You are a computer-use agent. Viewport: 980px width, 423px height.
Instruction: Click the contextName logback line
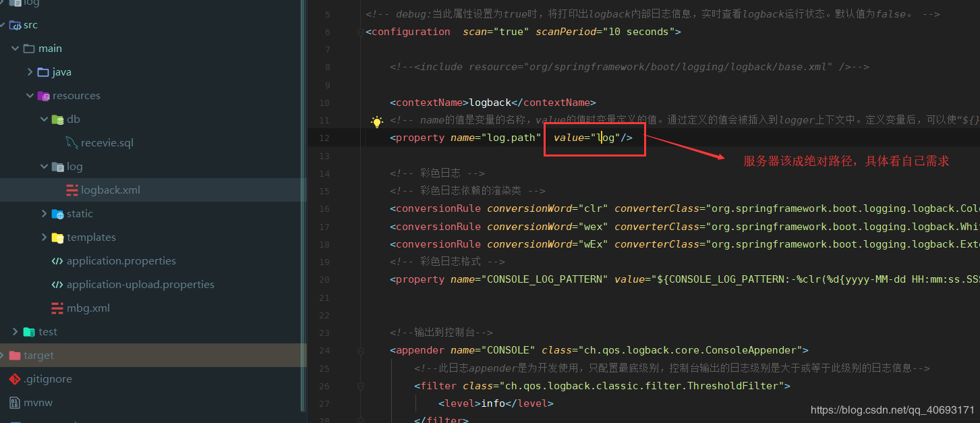(x=493, y=103)
